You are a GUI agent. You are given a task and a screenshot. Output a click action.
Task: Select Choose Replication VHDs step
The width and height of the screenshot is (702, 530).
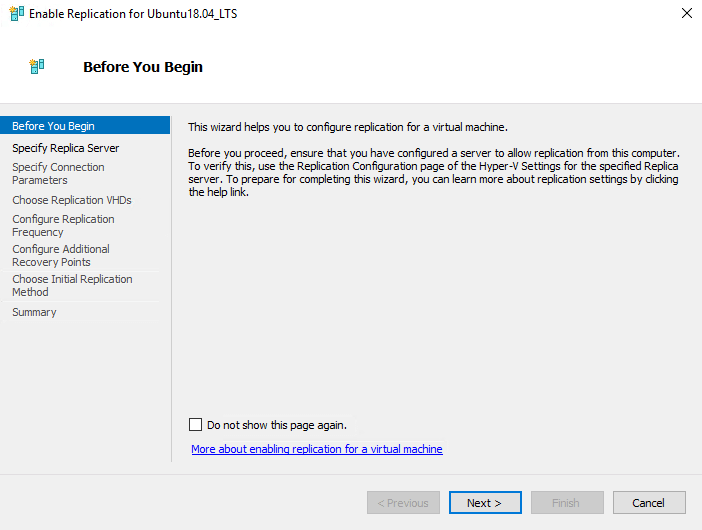pos(72,200)
